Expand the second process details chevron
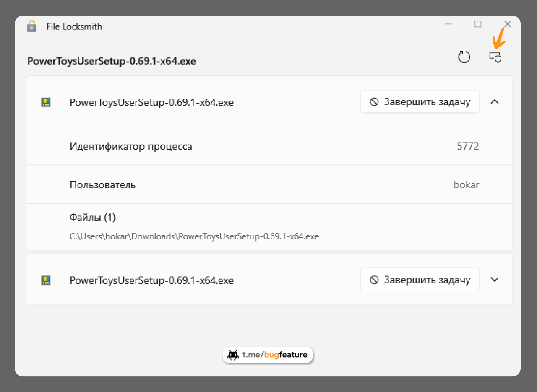The width and height of the screenshot is (537, 392). 495,279
